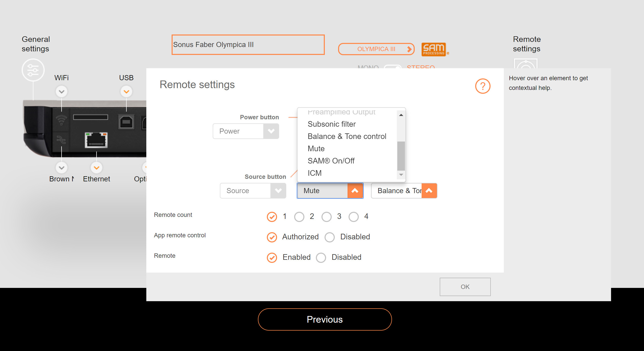Viewport: 644px width, 351px height.
Task: Select ICM from the dropdown menu
Action: (315, 173)
